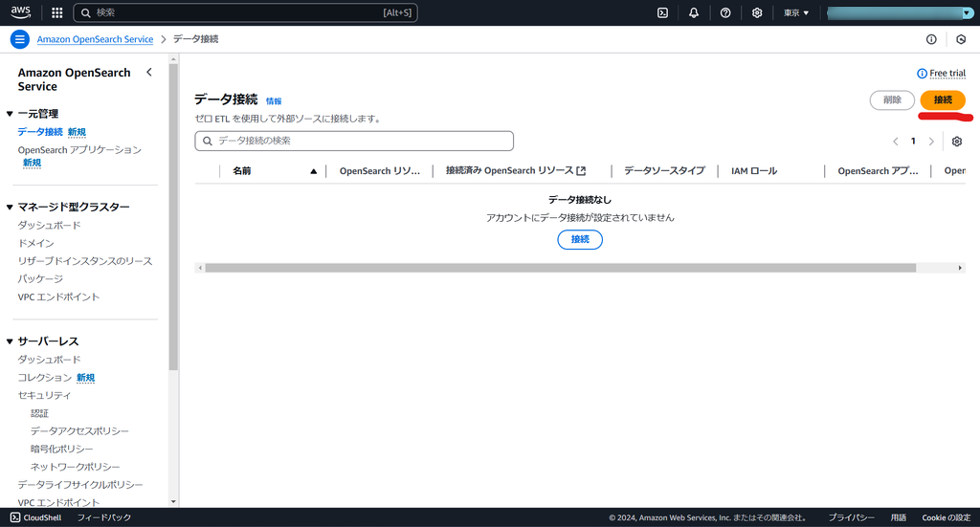Open table preferences gear icon
This screenshot has width=980, height=527.
pyautogui.click(x=957, y=142)
